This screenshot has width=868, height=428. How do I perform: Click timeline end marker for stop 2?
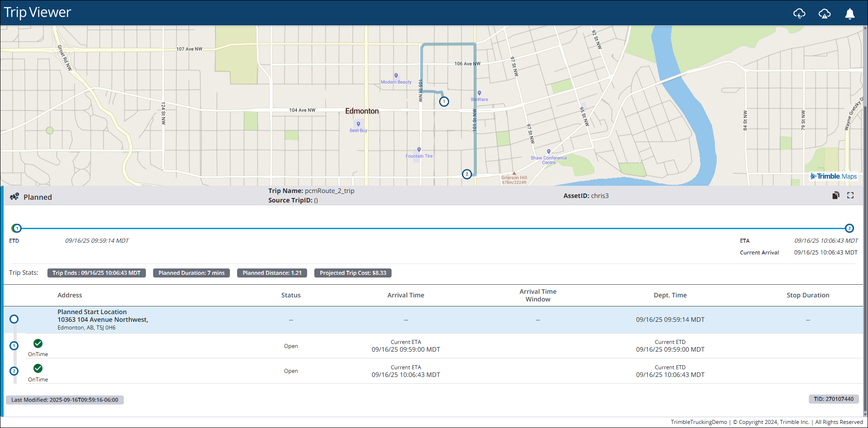point(849,228)
